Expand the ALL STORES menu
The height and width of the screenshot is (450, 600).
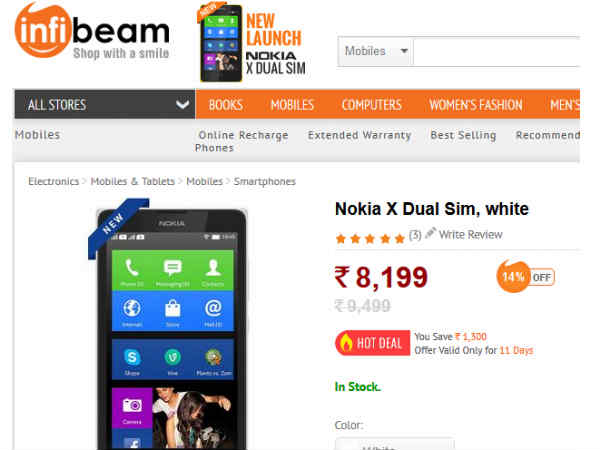click(105, 104)
